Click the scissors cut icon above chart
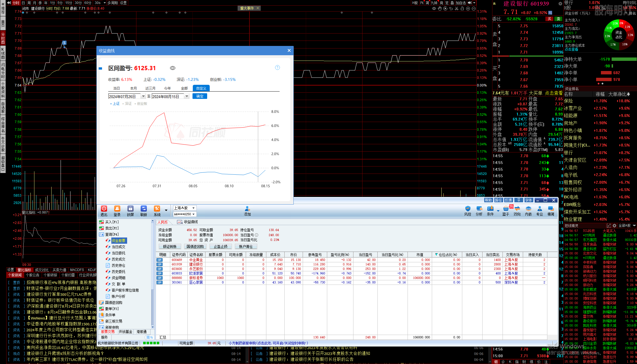The image size is (637, 364). (x=457, y=8)
